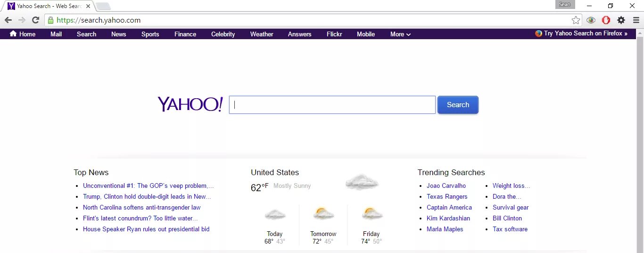Click Friday's partly sunny icon
This screenshot has height=253, width=644.
click(372, 214)
